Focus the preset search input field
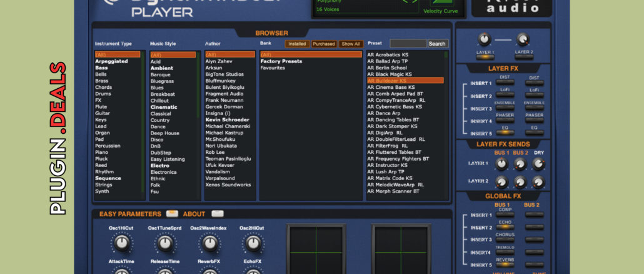 pos(408,44)
